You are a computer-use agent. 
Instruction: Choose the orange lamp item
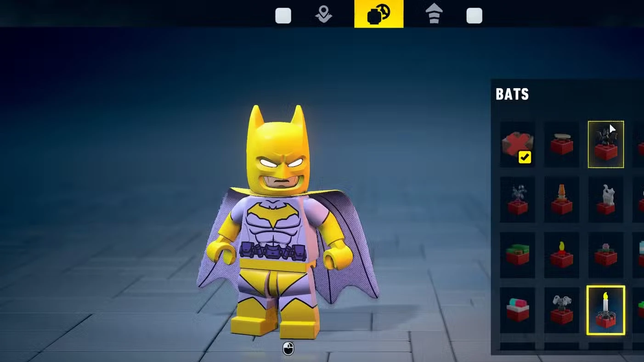[562, 200]
